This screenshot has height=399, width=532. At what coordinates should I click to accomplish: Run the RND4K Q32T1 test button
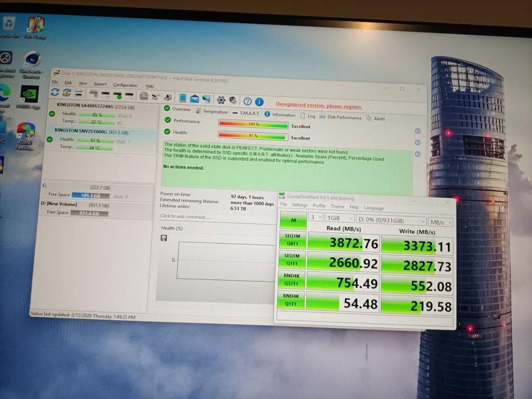(291, 279)
